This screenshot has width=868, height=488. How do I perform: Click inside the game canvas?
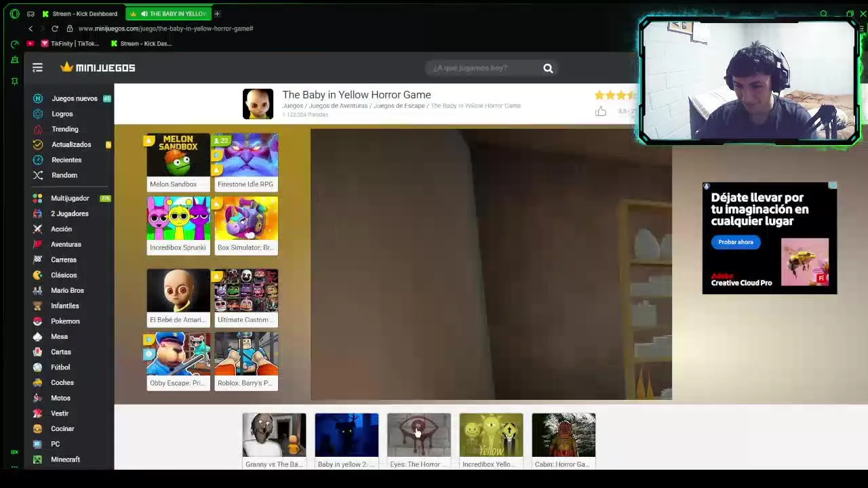[491, 264]
